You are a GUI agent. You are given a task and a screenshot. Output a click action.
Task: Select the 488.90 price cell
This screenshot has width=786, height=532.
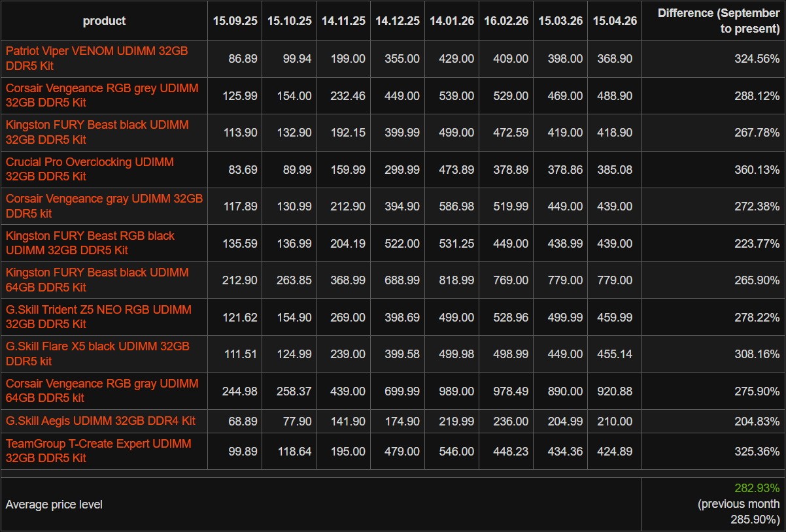(x=615, y=95)
